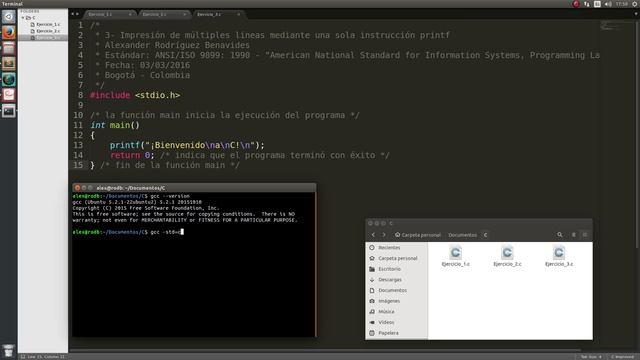Close the terminal window
This screenshot has width=640, height=360.
coord(77,188)
